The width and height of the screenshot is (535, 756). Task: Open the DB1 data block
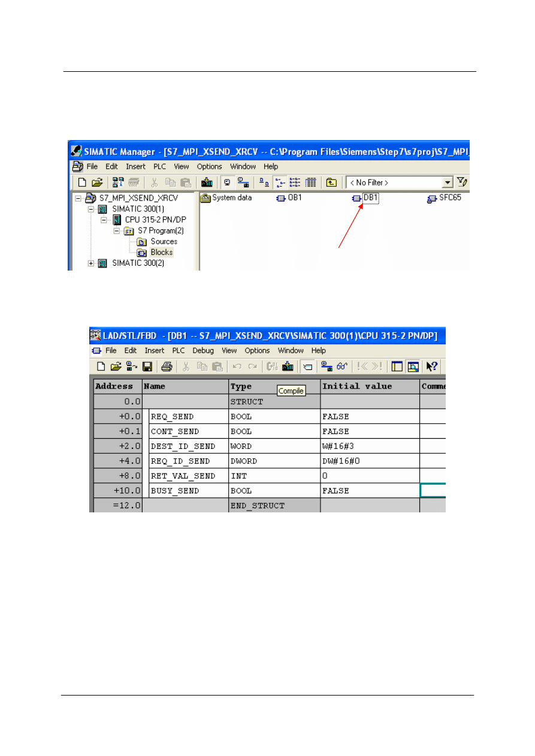click(x=365, y=198)
